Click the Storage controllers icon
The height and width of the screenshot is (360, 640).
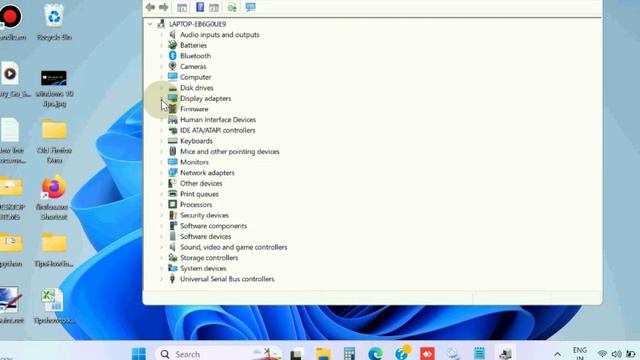pos(173,258)
